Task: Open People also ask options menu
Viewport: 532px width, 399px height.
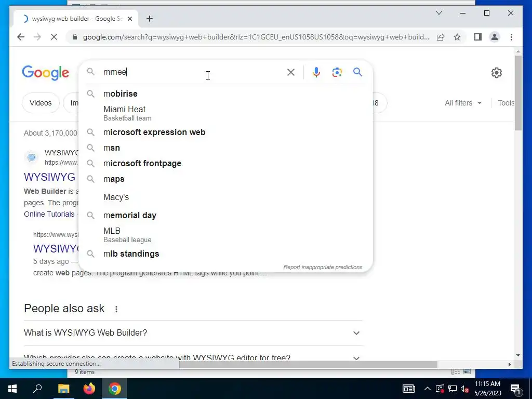Action: (116, 309)
